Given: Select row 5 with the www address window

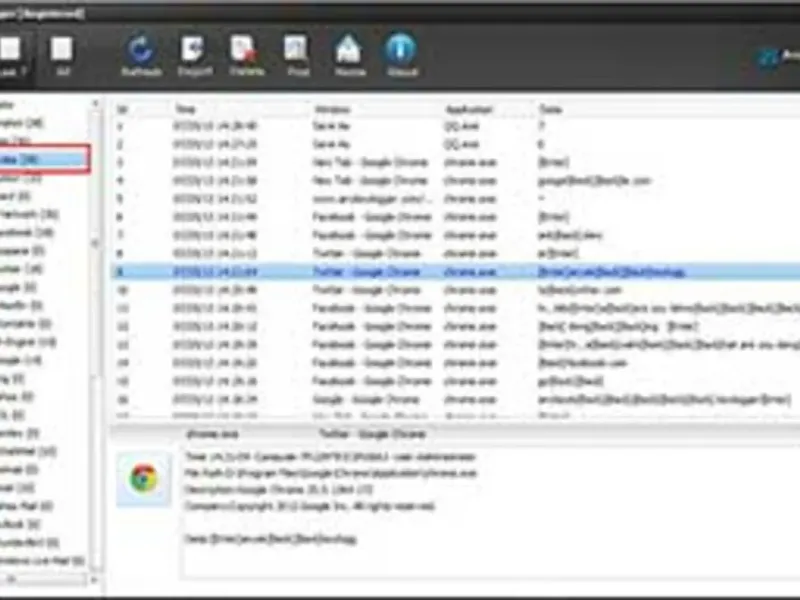Looking at the screenshot, I should pyautogui.click(x=456, y=199).
